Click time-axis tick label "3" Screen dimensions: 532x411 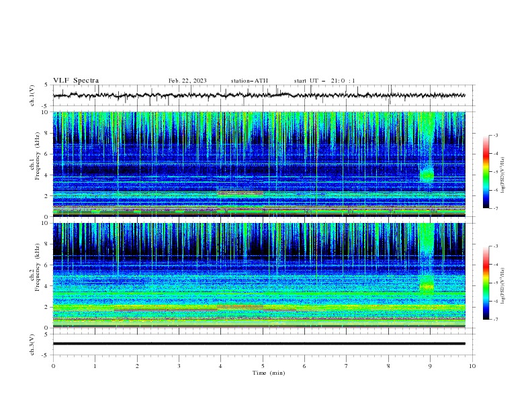[179, 366]
